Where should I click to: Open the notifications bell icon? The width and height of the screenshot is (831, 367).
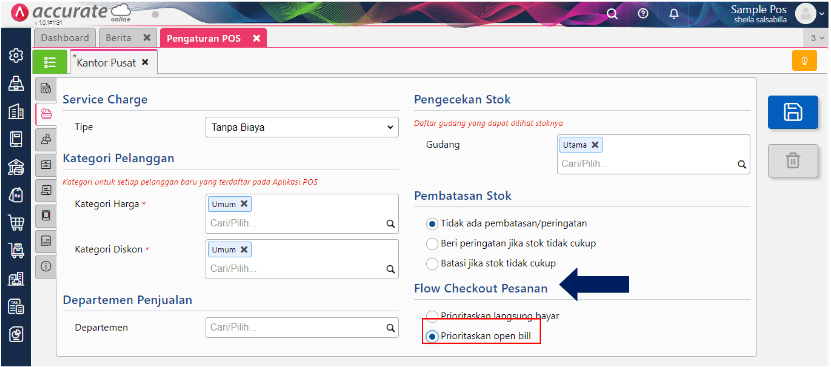pyautogui.click(x=674, y=14)
